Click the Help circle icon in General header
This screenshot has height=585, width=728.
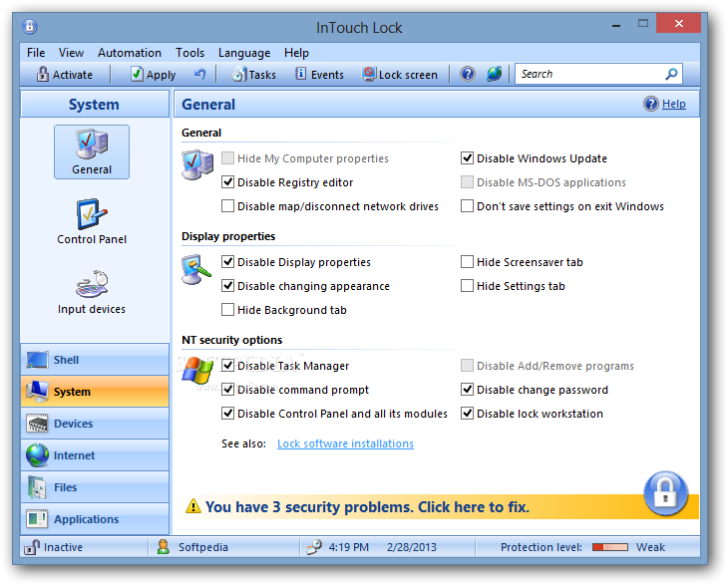[x=651, y=104]
